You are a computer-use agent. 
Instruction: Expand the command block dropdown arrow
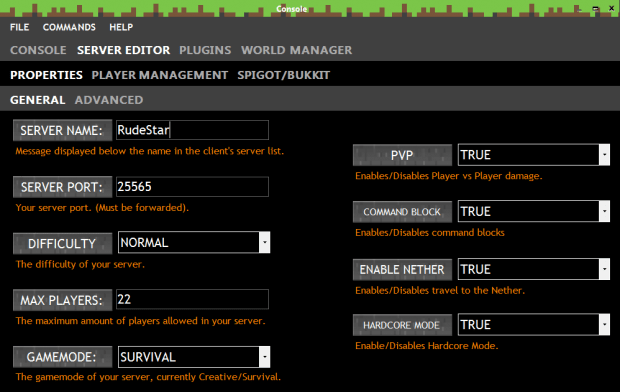pos(604,211)
